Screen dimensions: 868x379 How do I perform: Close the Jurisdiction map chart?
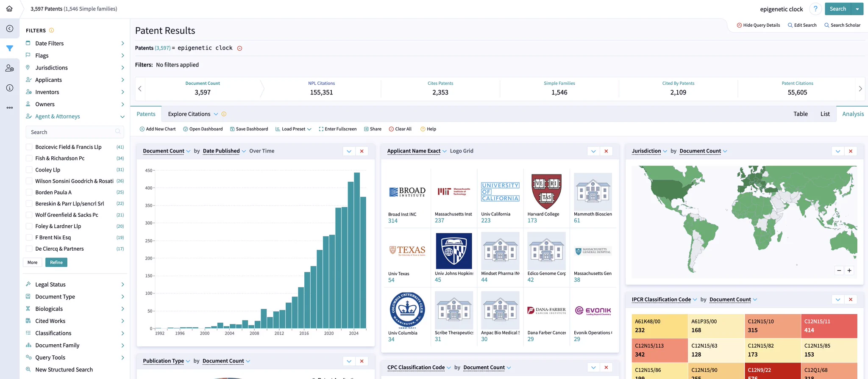[851, 151]
